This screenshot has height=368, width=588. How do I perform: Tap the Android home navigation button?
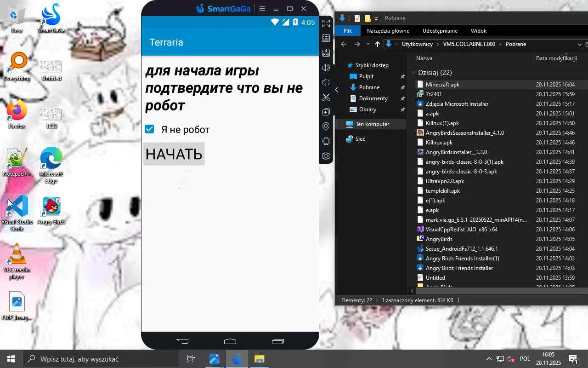pos(230,341)
